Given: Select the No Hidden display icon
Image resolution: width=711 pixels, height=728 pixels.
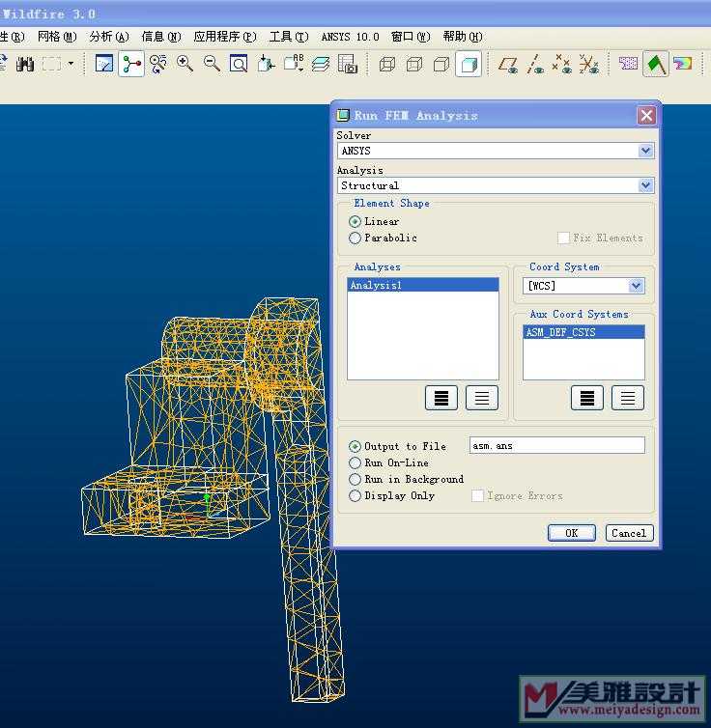Looking at the screenshot, I should 441,64.
